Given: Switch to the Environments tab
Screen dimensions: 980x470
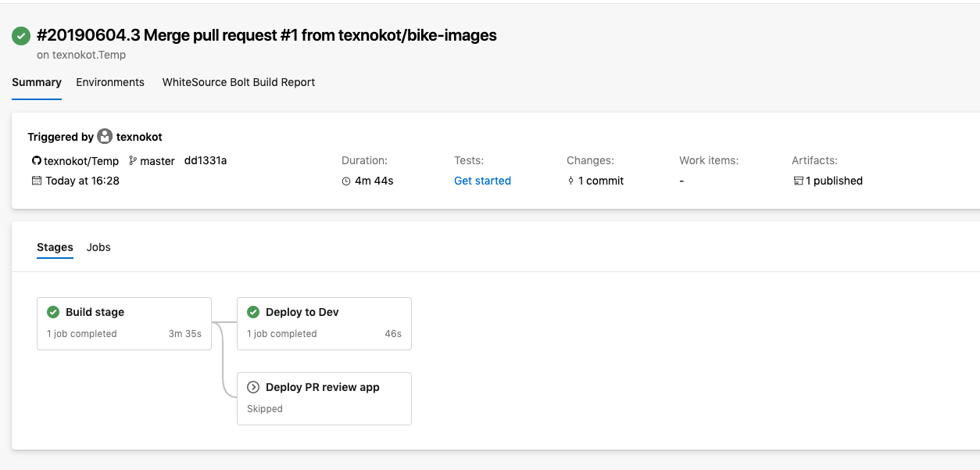Looking at the screenshot, I should point(110,82).
